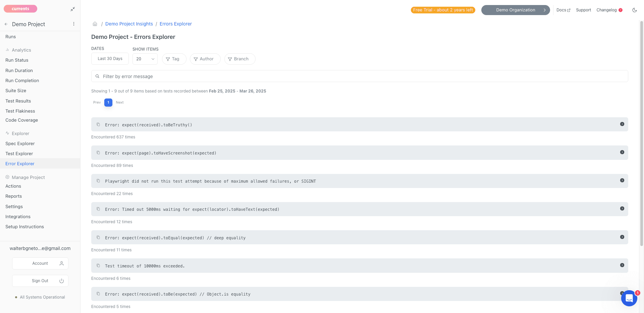644x313 pixels.
Task: Go back using arrow beside Demo Project
Action: pyautogui.click(x=6, y=24)
